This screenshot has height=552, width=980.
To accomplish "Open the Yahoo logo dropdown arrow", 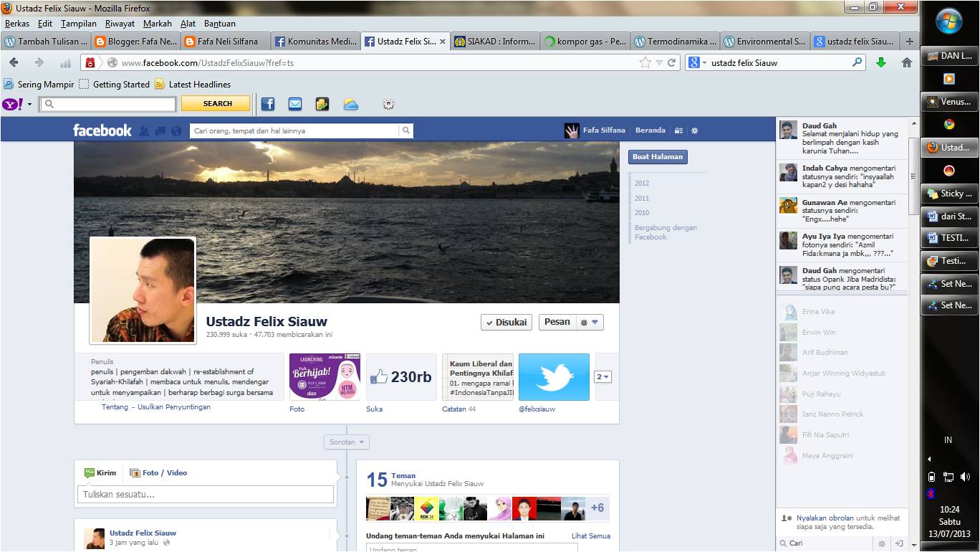I will [29, 105].
